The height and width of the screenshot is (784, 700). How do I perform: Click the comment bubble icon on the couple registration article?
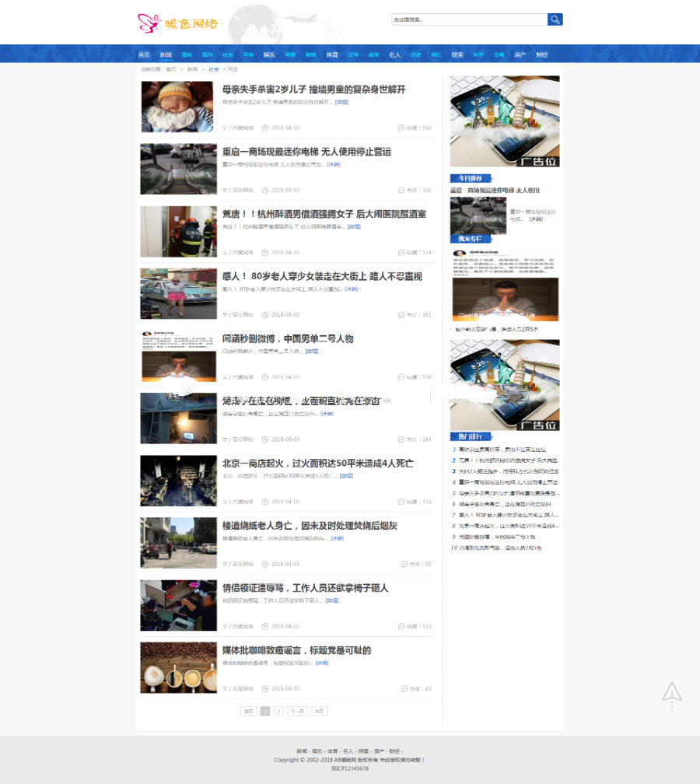tap(401, 626)
